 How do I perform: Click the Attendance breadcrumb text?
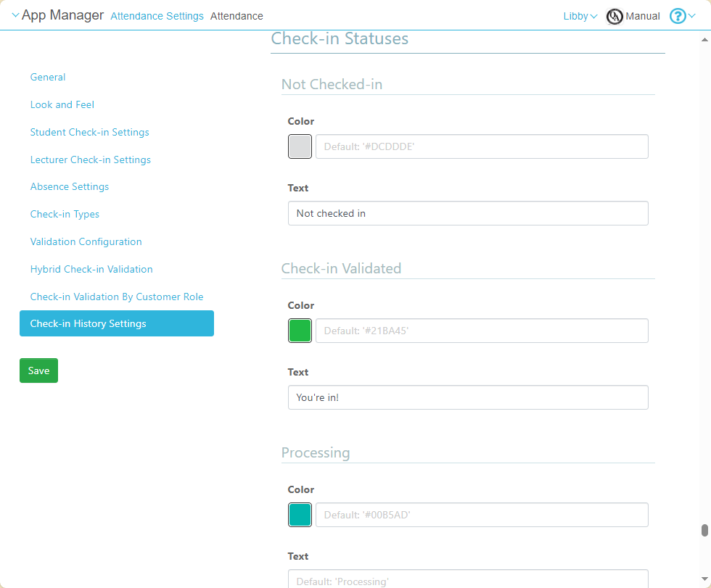[x=237, y=16]
